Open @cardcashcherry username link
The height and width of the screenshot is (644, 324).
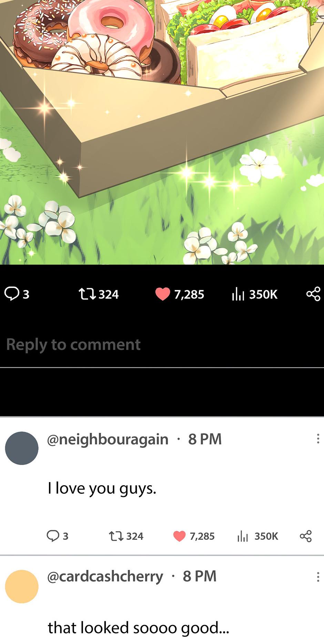click(x=105, y=577)
